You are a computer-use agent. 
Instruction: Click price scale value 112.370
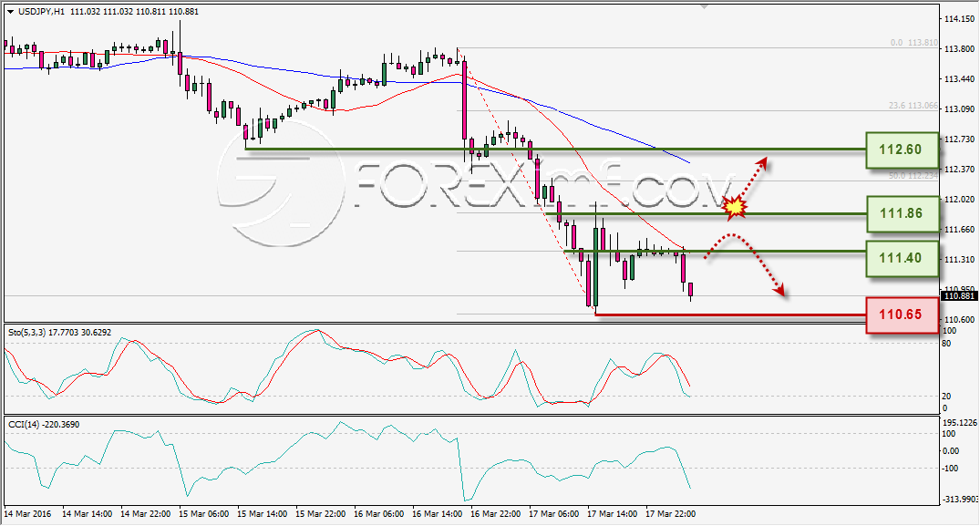click(x=959, y=170)
